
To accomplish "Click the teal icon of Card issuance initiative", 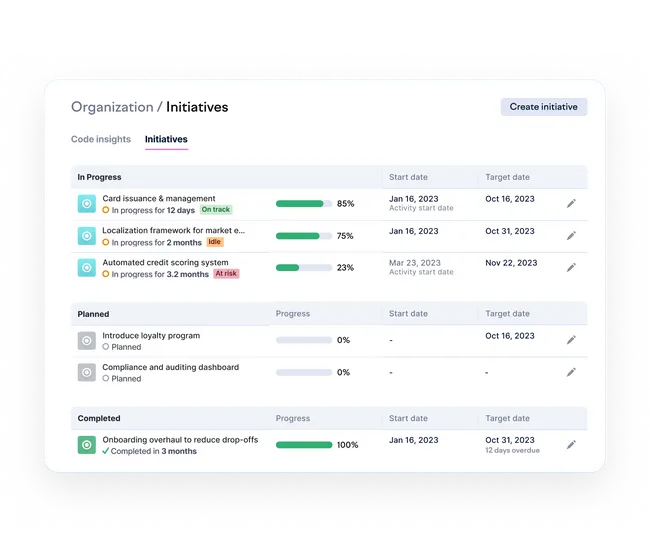I will pos(87,204).
